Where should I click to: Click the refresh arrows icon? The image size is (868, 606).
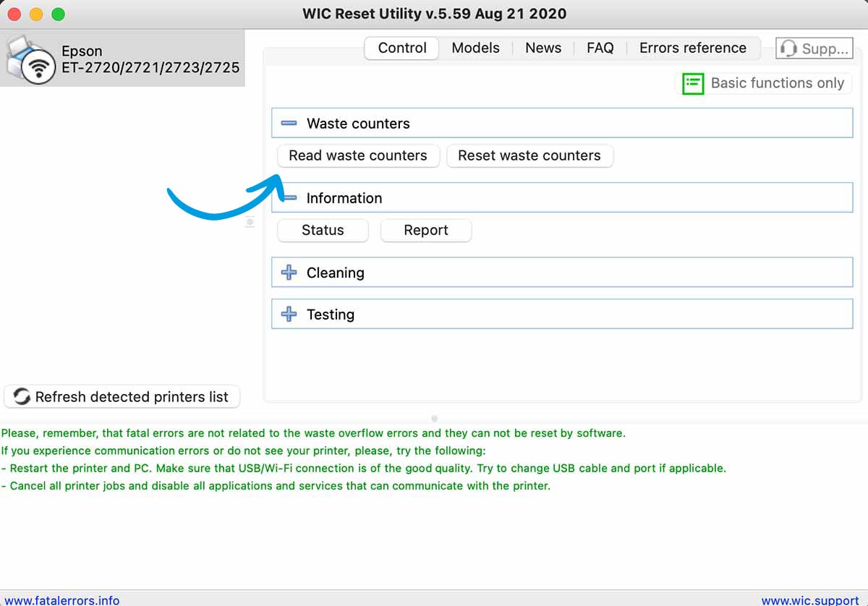[22, 397]
